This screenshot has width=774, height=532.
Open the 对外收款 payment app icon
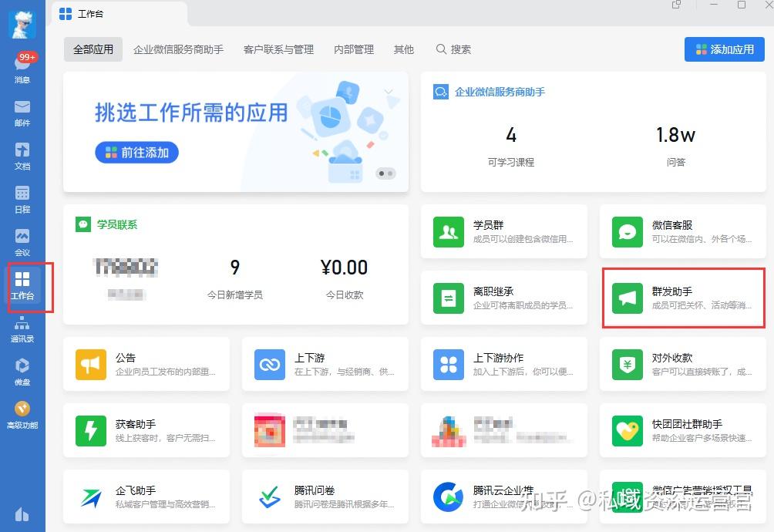coord(627,365)
